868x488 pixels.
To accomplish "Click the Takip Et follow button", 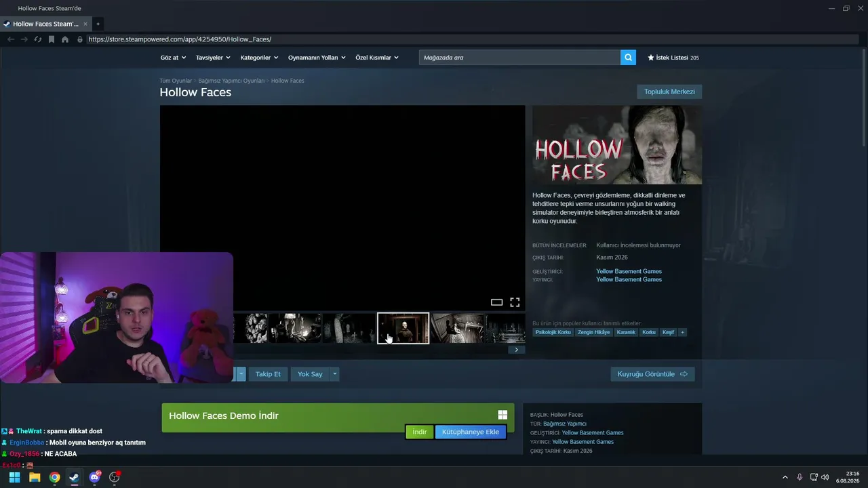I will 268,374.
